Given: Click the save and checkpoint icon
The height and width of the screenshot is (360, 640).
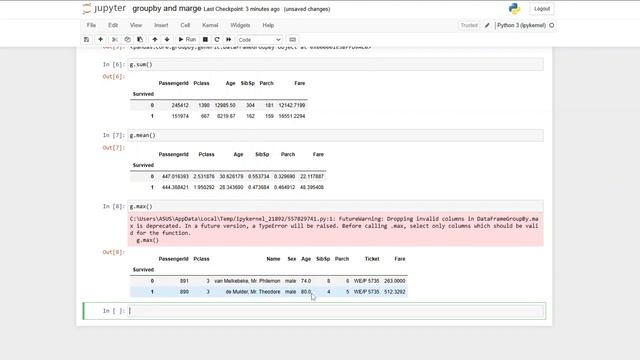Looking at the screenshot, I should coord(86,40).
